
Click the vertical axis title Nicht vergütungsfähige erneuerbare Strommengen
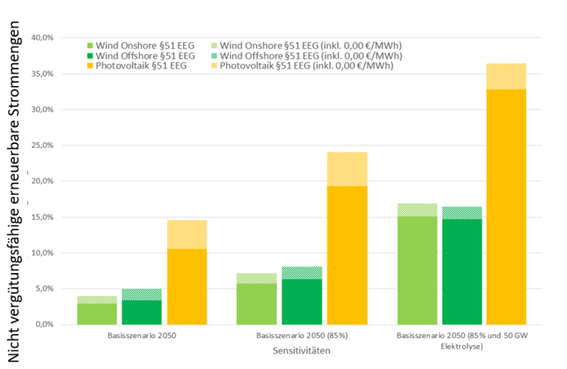click(13, 192)
